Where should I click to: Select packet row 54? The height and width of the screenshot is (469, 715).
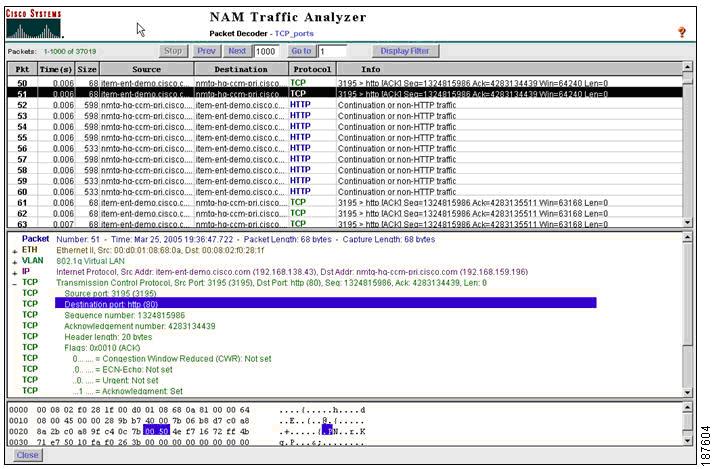(345, 127)
